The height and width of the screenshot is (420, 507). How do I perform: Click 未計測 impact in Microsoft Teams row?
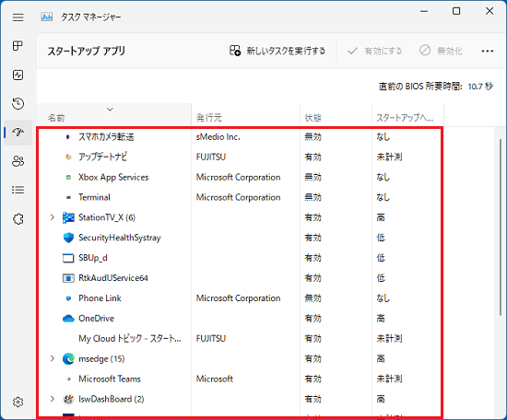click(x=389, y=379)
